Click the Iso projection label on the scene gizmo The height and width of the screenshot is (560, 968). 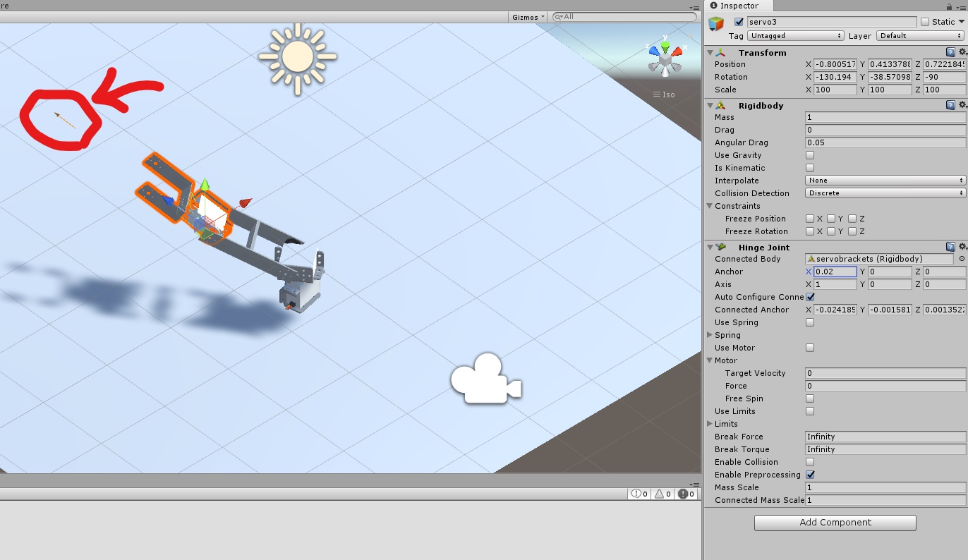pyautogui.click(x=667, y=94)
